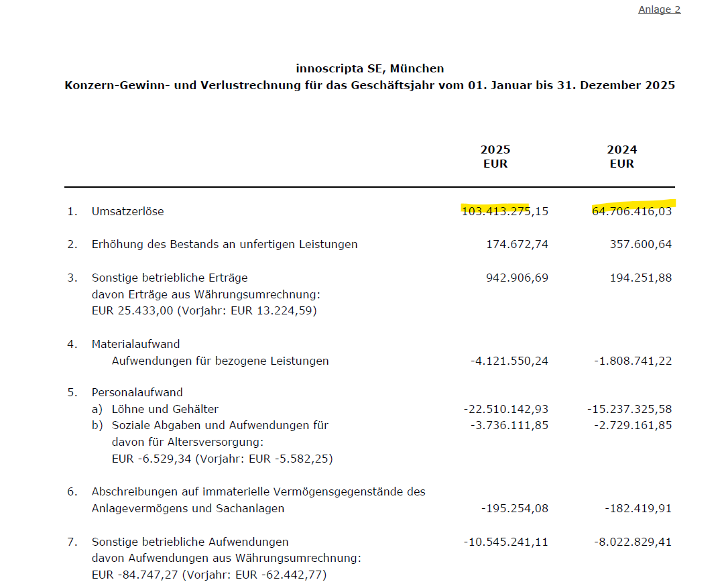Click the value -8.022.829,41

click(633, 542)
